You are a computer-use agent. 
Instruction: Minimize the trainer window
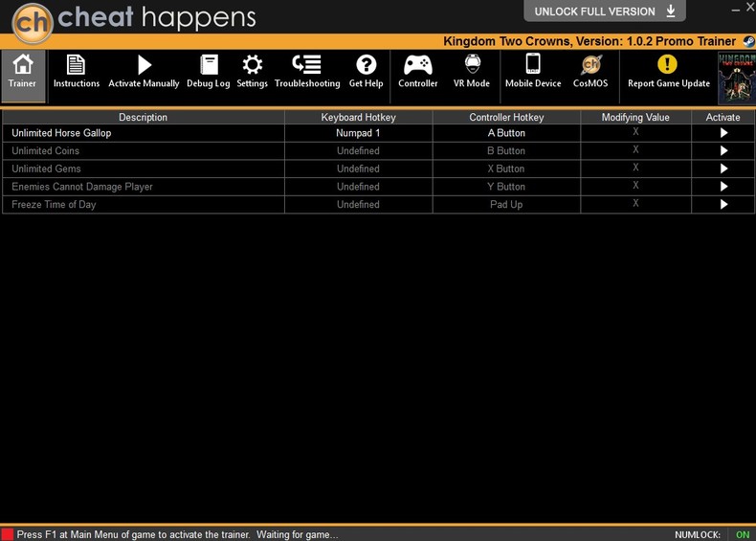click(735, 10)
